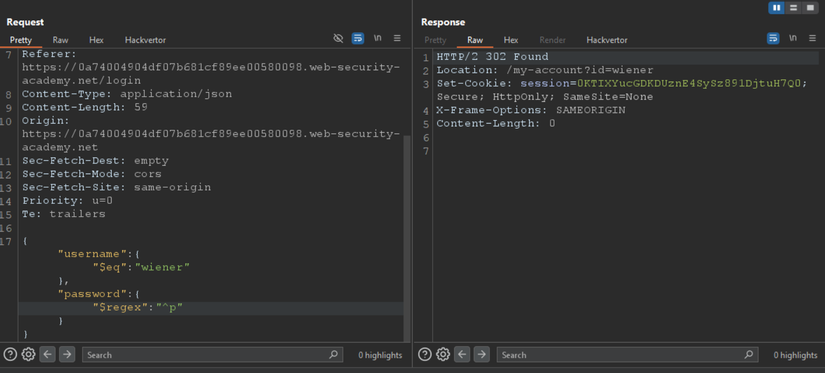The image size is (825, 373).
Task: Click the "username":{ line
Action: click(x=98, y=254)
